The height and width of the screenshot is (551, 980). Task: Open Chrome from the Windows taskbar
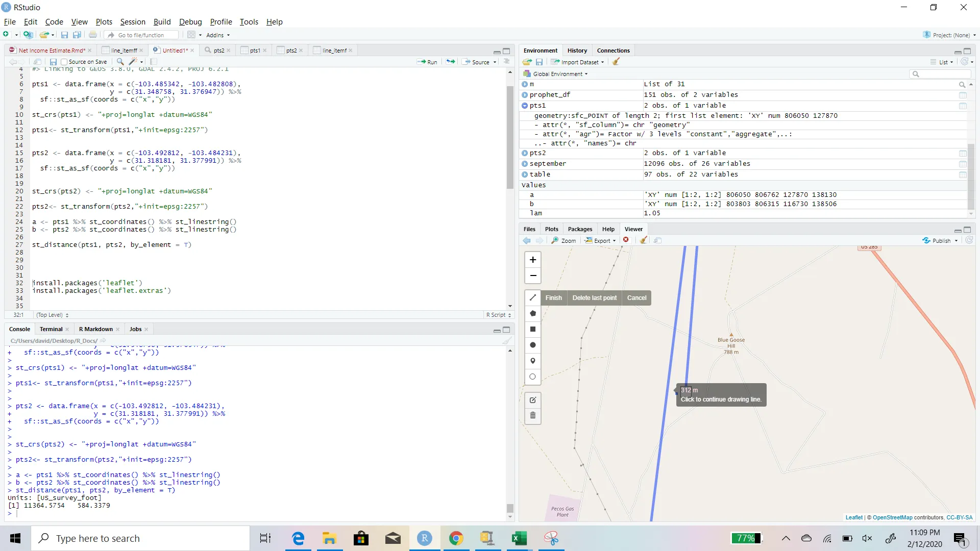pos(456,538)
